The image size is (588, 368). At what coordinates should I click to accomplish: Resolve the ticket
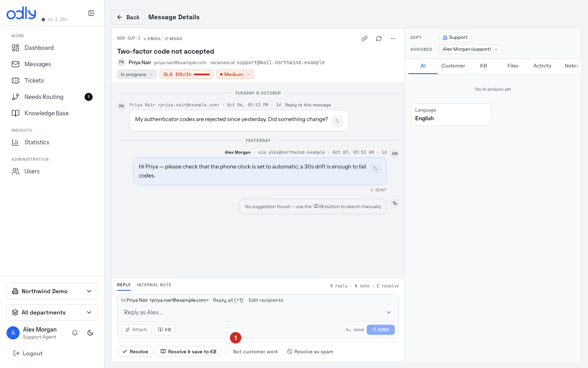point(135,352)
